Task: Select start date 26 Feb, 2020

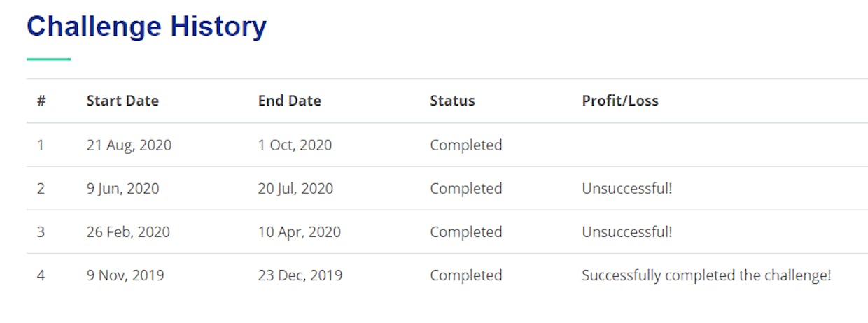Action: coord(128,232)
